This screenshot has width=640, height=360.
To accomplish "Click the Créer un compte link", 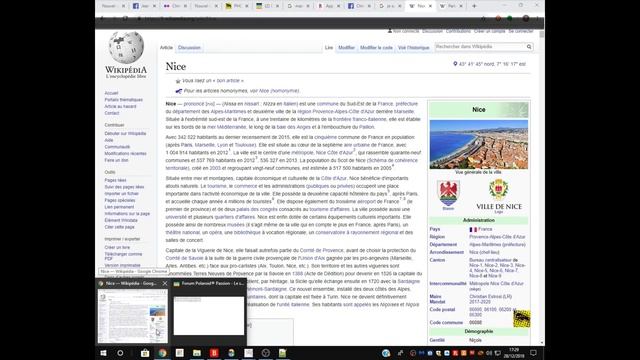I will (489, 31).
